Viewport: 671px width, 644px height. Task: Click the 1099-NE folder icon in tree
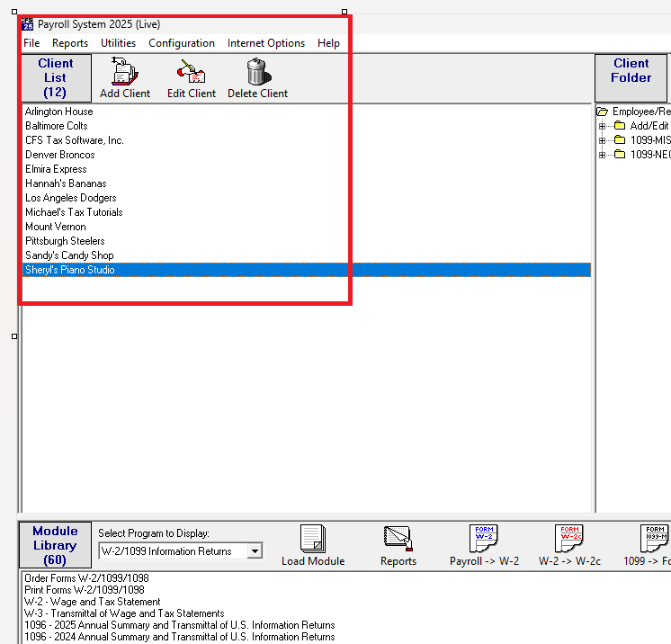pyautogui.click(x=620, y=154)
